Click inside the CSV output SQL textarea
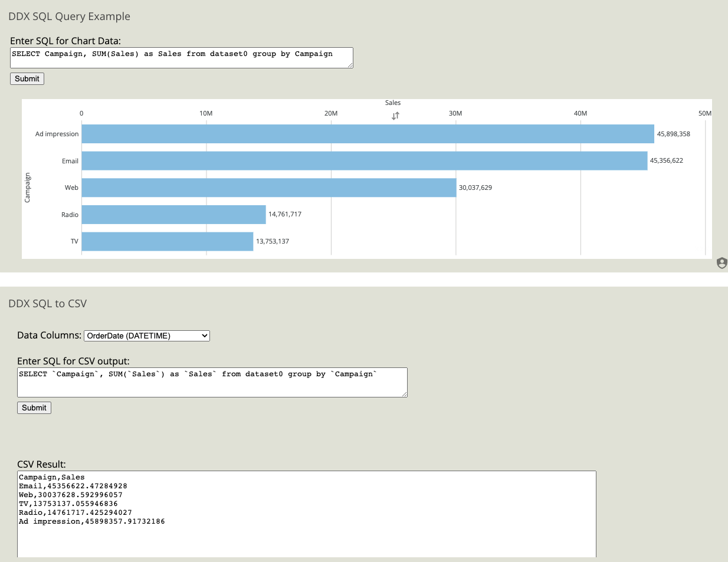The height and width of the screenshot is (562, 728). pos(212,381)
